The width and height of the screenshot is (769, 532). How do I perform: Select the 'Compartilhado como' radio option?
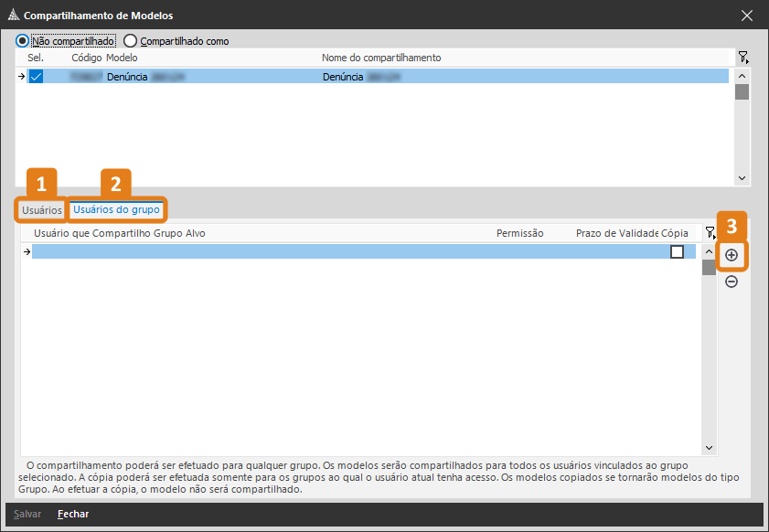[x=131, y=41]
